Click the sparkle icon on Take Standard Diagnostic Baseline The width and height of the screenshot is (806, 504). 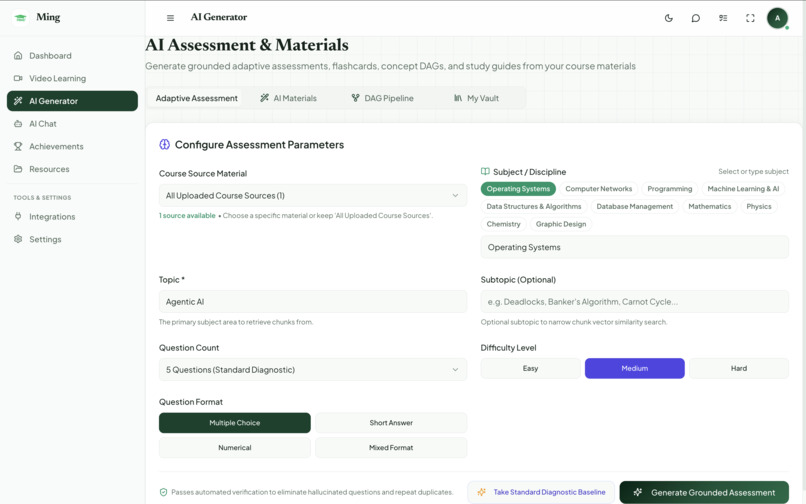click(x=482, y=492)
